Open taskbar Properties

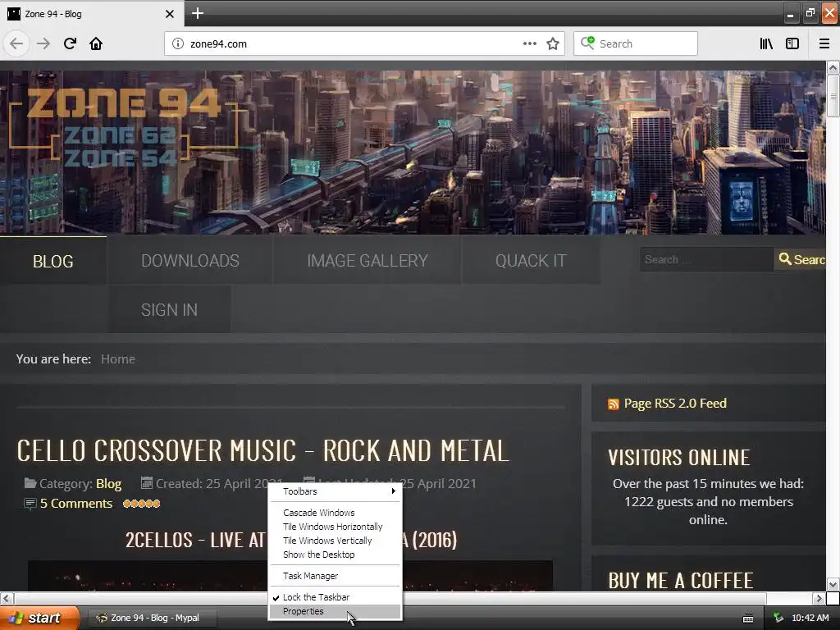336,611
